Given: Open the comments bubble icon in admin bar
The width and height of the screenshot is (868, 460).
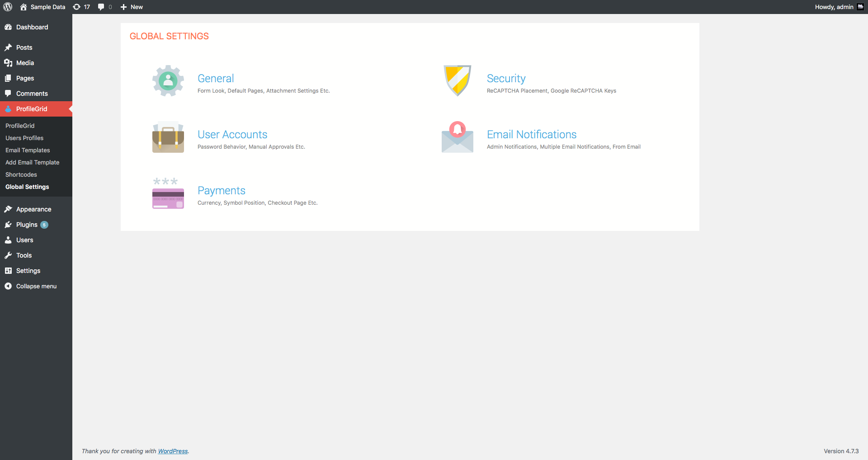Looking at the screenshot, I should pos(101,7).
